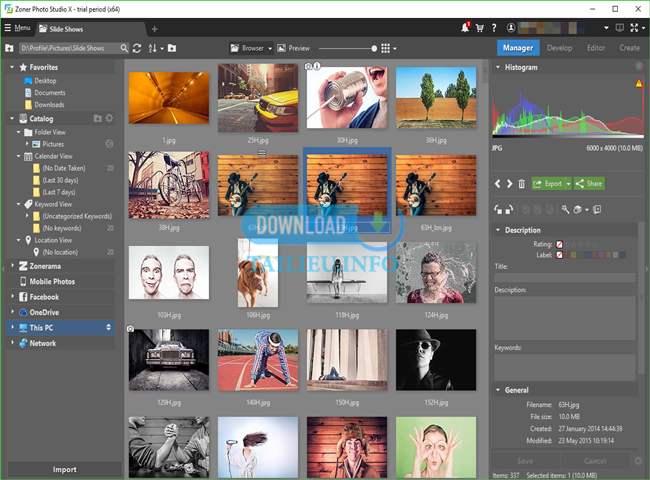
Task: Expand the Pictures folder node
Action: [x=27, y=144]
